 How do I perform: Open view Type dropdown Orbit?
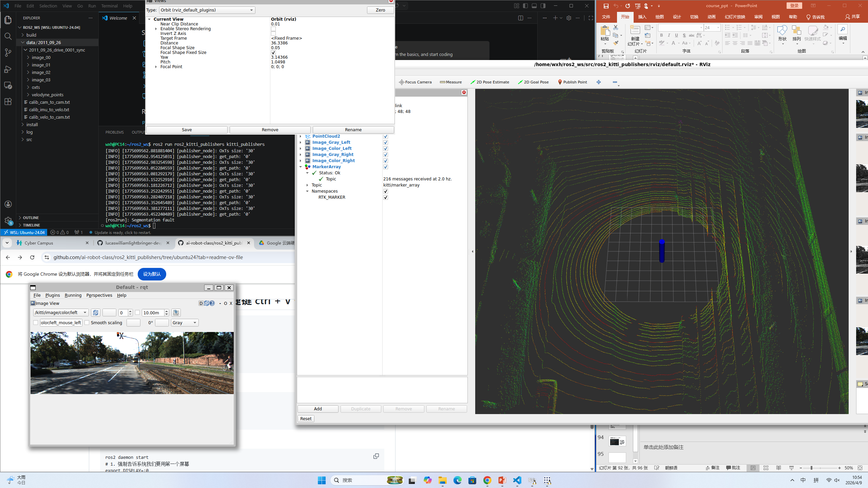[x=207, y=10]
